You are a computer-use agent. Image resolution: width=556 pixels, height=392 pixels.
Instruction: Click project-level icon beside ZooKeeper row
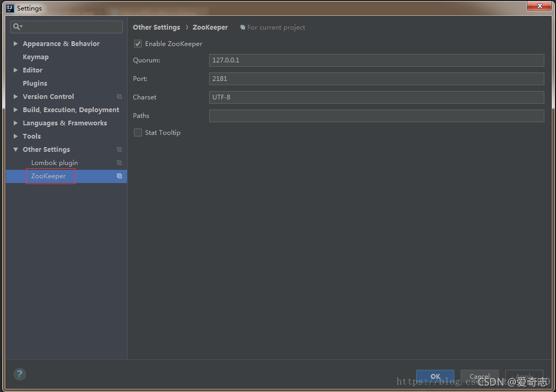click(x=120, y=176)
